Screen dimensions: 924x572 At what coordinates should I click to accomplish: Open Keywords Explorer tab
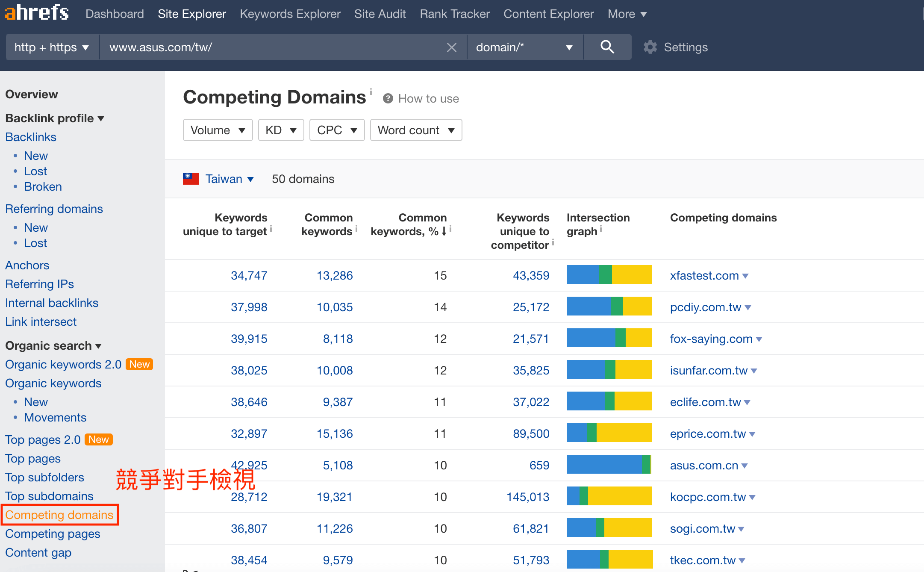pos(290,14)
